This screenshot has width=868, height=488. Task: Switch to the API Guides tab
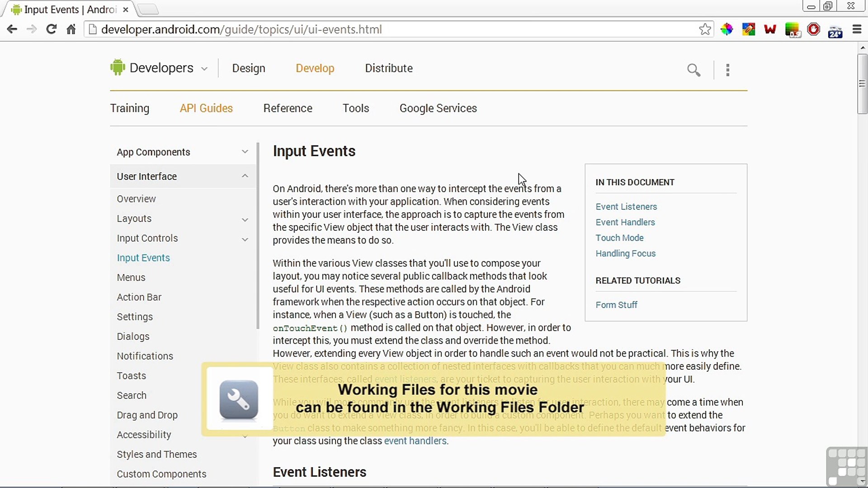pos(206,108)
